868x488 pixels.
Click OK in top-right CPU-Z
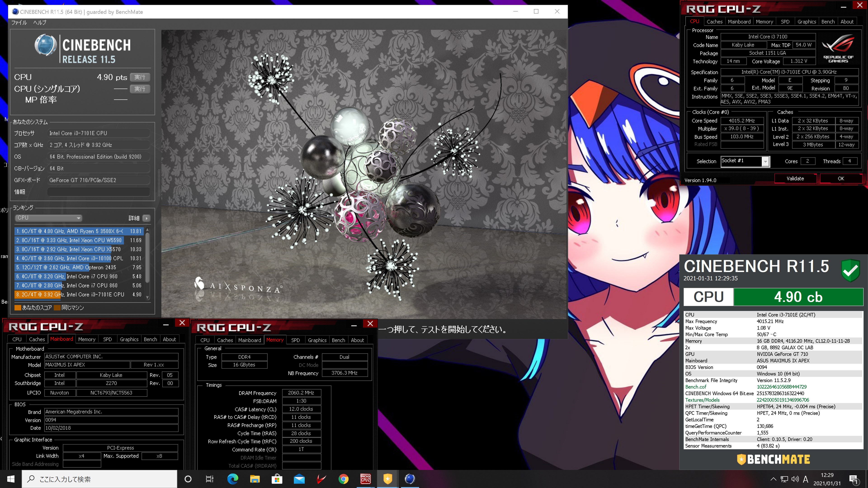[841, 178]
